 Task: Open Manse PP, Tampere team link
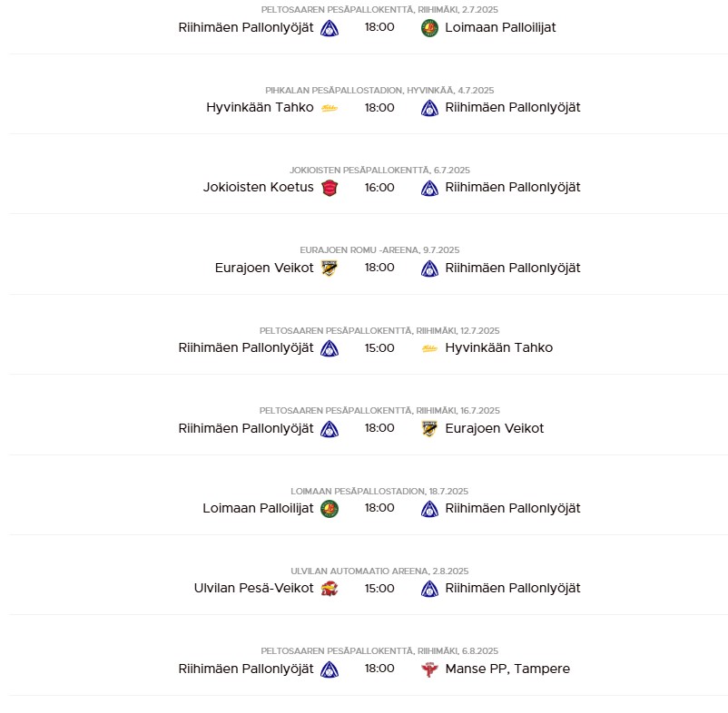507,669
